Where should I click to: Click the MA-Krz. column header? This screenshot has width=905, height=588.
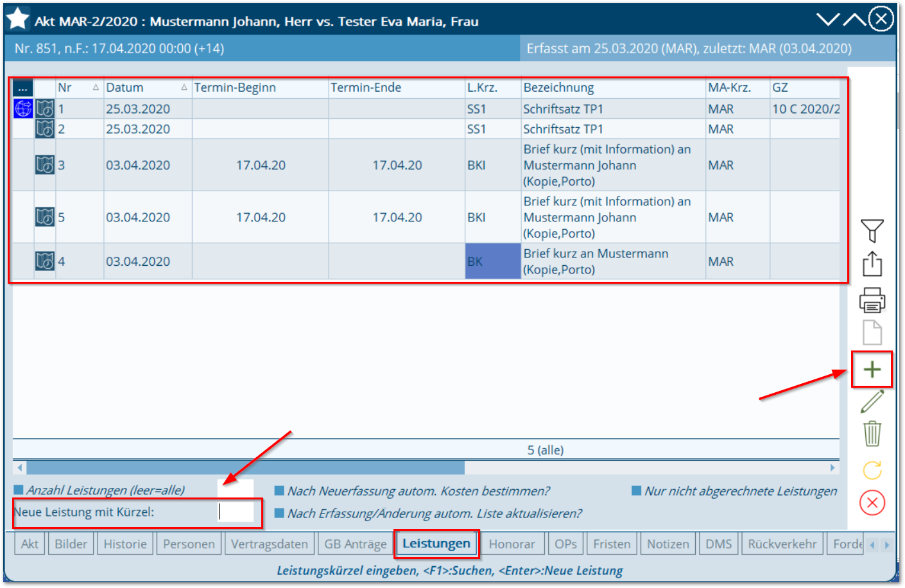point(737,88)
